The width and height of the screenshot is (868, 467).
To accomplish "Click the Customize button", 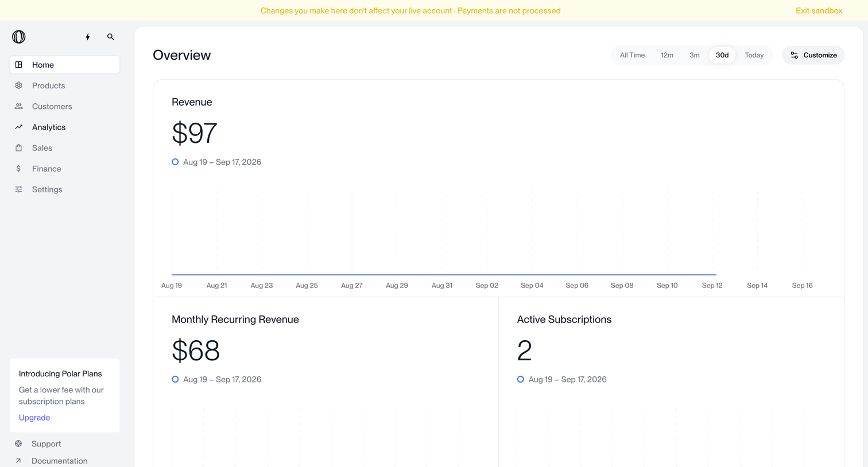I will point(813,55).
